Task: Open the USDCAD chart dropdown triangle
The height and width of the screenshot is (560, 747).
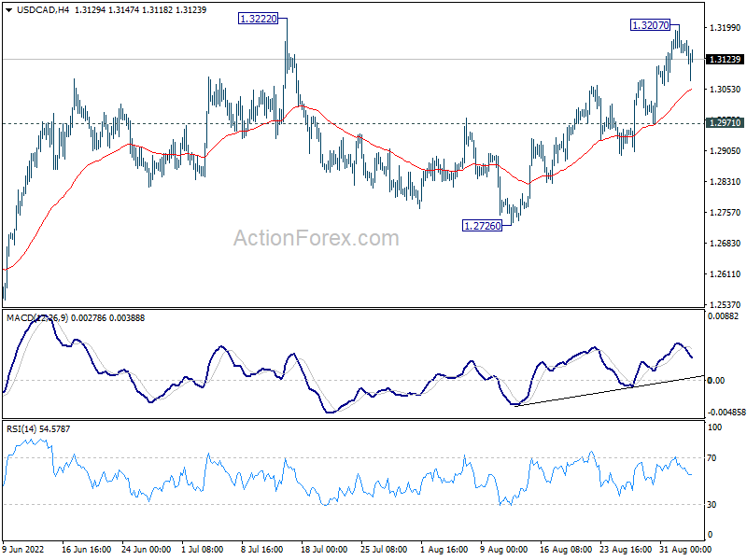Action: [9, 10]
